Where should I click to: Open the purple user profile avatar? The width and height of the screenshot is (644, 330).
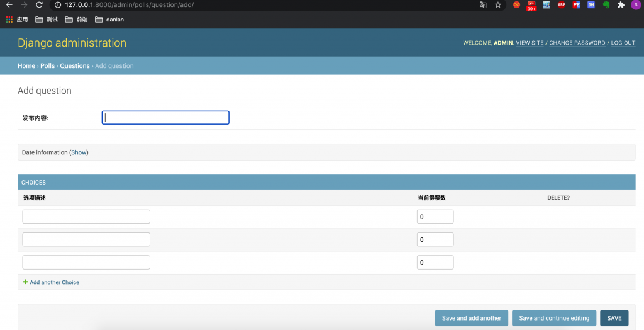(x=635, y=4)
